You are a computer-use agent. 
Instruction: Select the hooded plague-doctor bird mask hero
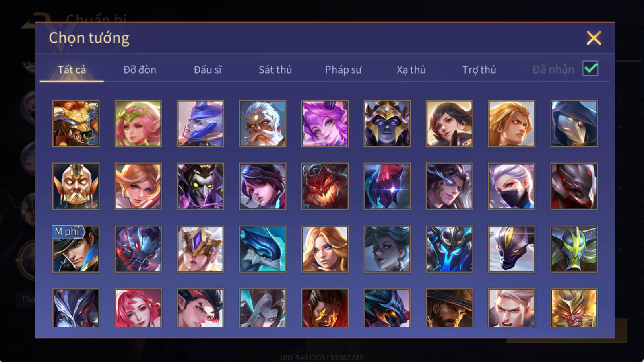tap(574, 123)
